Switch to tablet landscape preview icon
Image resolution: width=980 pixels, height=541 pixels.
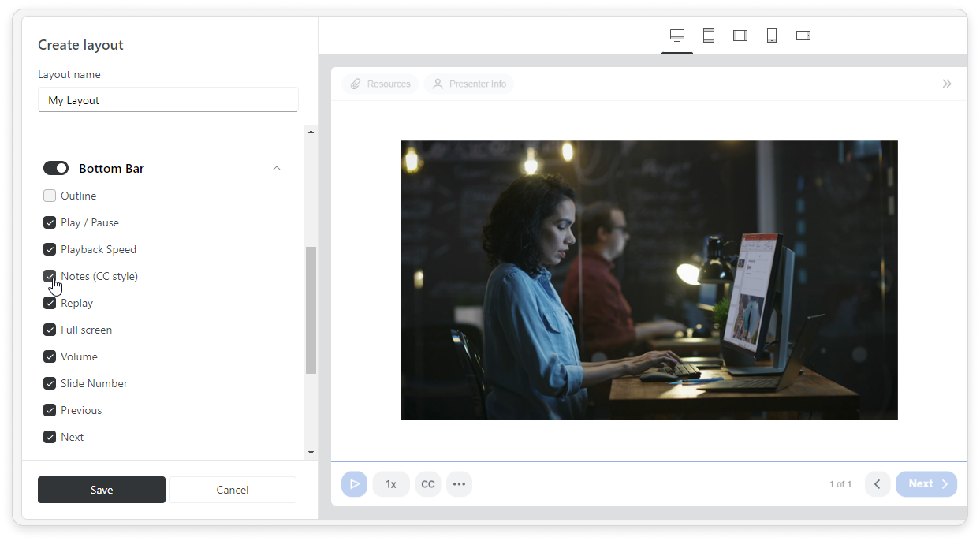click(x=740, y=35)
